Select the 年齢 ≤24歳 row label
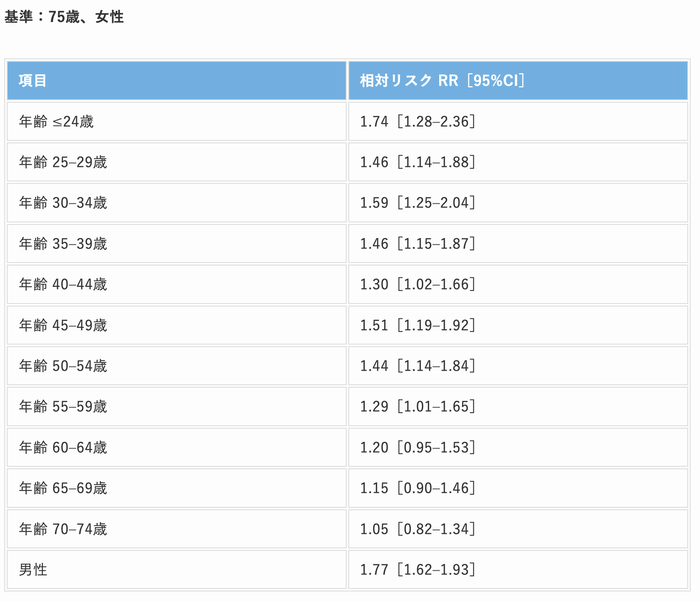This screenshot has height=602, width=700. (x=56, y=122)
